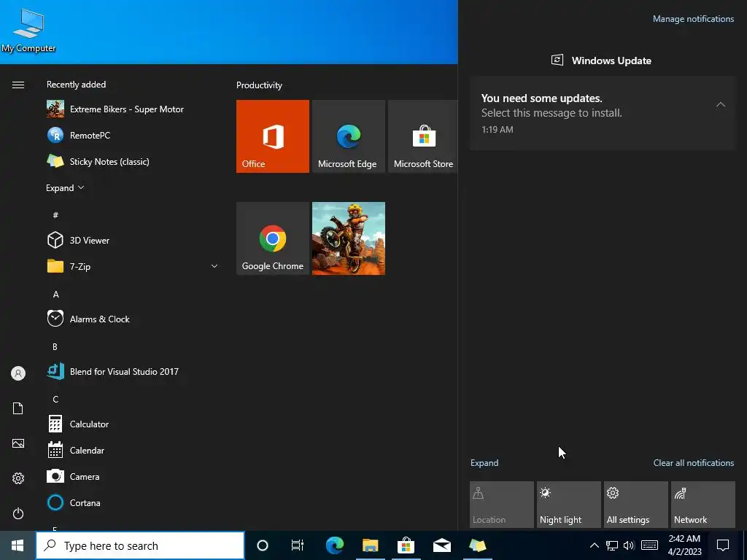Click the Windows Update notification header
The height and width of the screenshot is (560, 747).
point(602,61)
